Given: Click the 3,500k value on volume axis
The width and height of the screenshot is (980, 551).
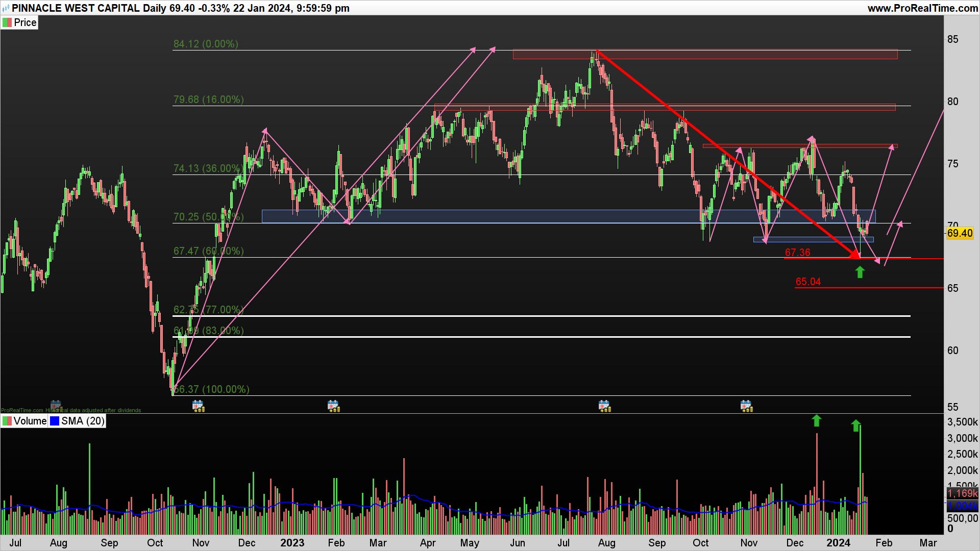Looking at the screenshot, I should [963, 422].
